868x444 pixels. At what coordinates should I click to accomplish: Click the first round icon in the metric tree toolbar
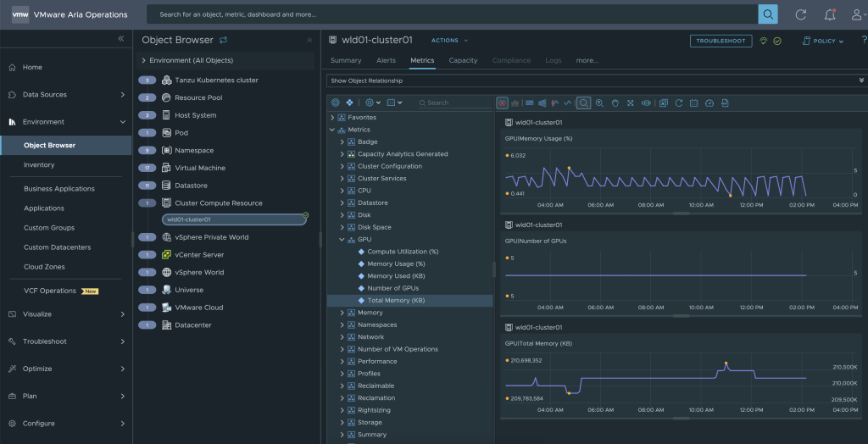tap(336, 103)
